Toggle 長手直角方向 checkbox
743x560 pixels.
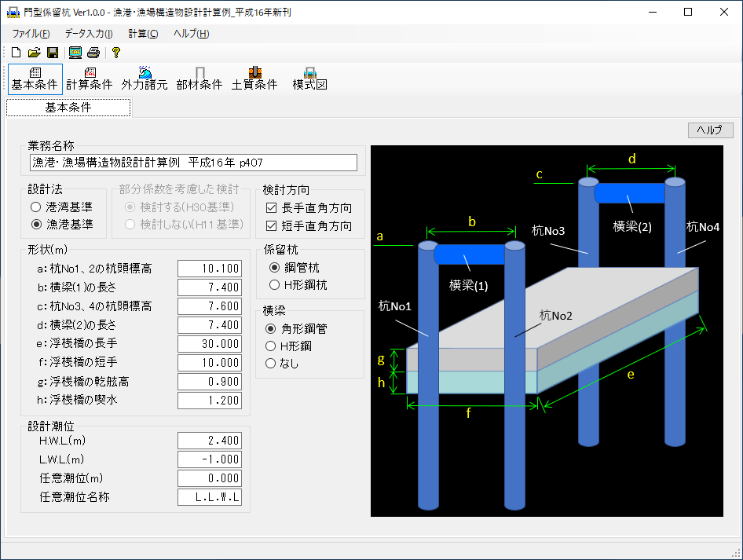tap(309, 208)
